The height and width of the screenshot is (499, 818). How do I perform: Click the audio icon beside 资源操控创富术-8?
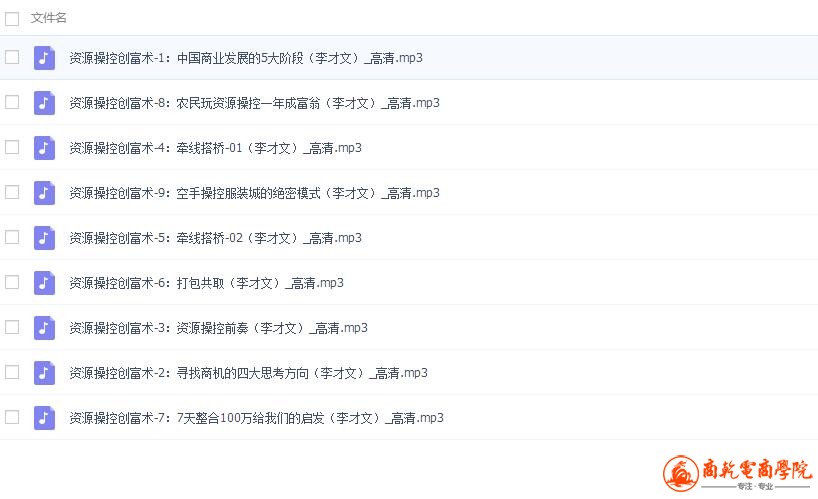[x=44, y=102]
